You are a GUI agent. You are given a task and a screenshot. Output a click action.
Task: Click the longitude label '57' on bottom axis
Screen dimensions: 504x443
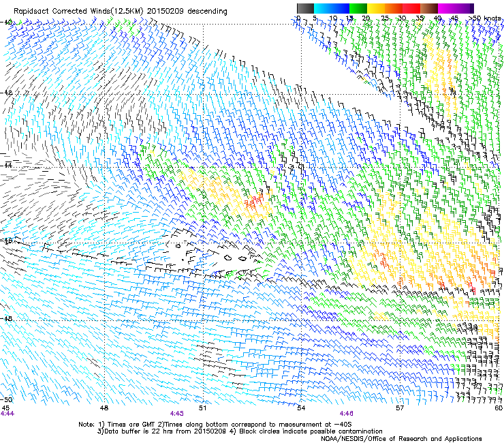400,408
